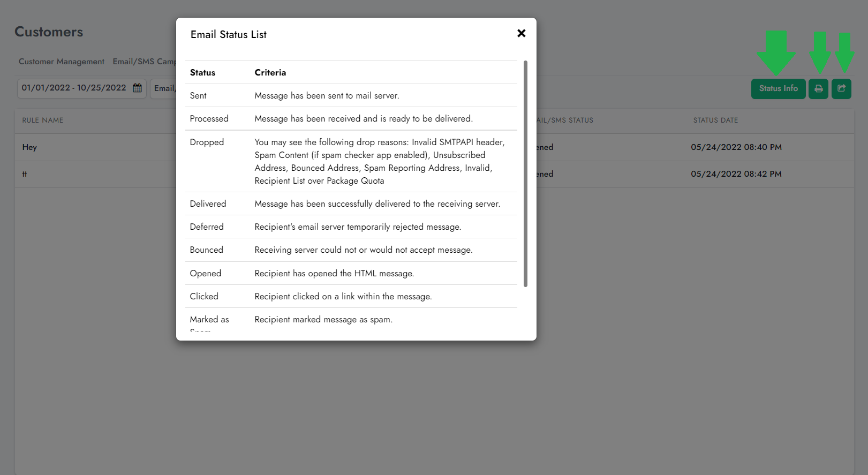Open the calendar icon in date field
The image size is (868, 475).
coord(138,88)
